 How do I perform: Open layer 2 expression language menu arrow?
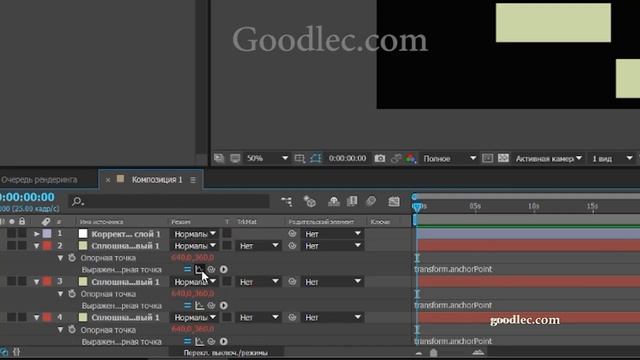[224, 269]
